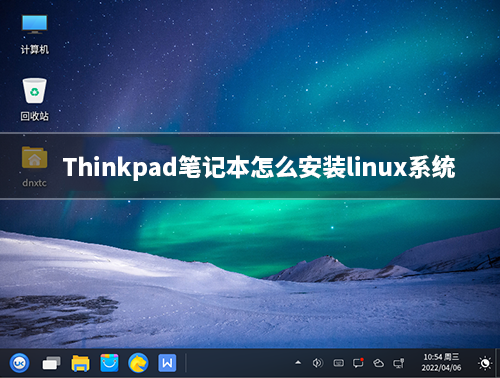Open notification messages tray icon
This screenshot has width=500, height=378.
[358, 363]
